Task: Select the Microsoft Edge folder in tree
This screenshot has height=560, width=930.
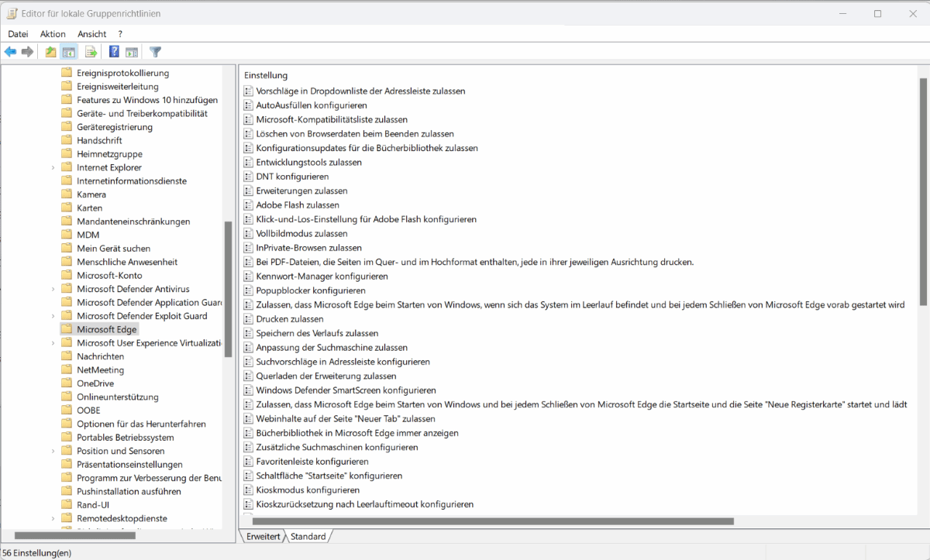Action: [x=106, y=329]
